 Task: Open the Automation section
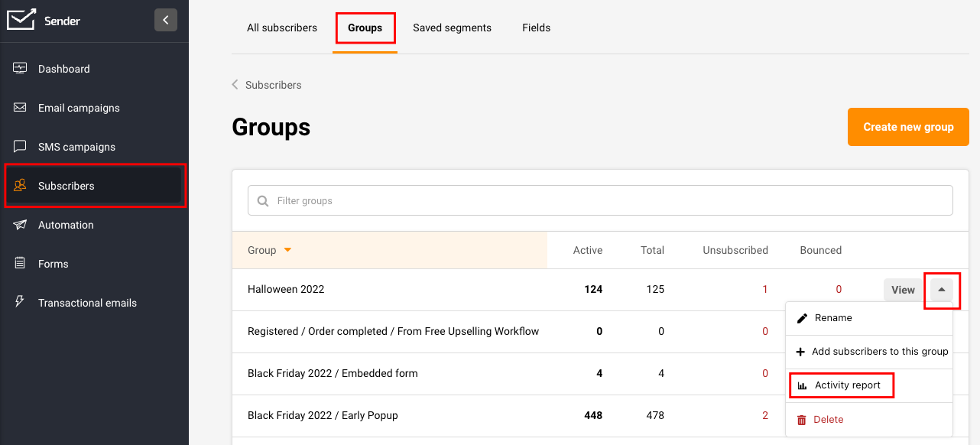66,225
